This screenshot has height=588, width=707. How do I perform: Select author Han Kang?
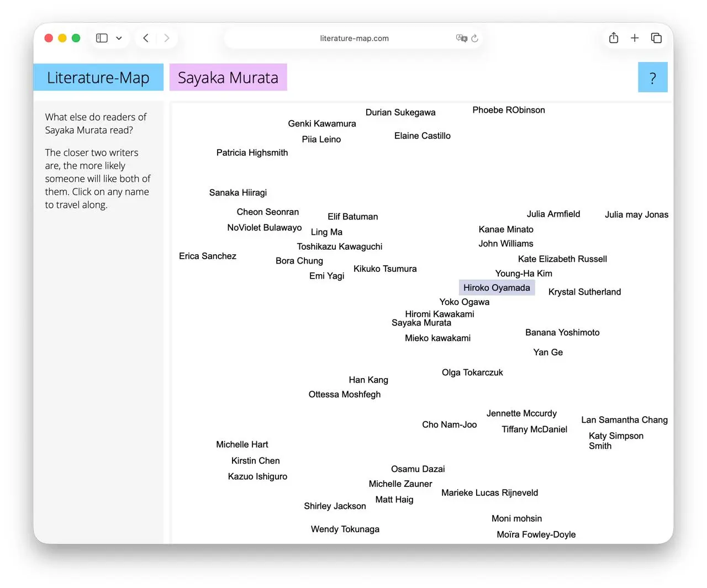point(368,380)
